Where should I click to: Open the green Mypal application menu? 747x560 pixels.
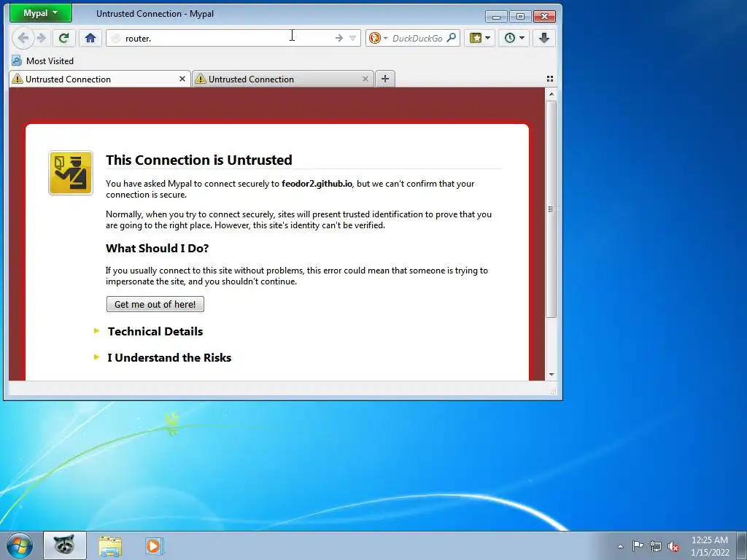[41, 13]
